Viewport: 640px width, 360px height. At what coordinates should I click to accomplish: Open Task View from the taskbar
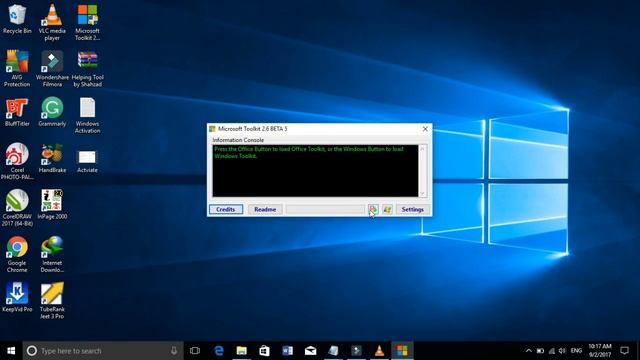coord(195,351)
